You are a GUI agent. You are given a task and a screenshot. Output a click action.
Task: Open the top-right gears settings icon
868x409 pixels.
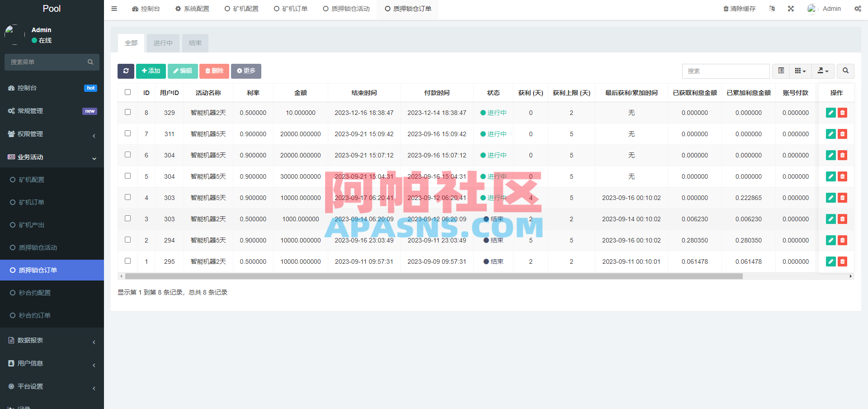coord(858,9)
